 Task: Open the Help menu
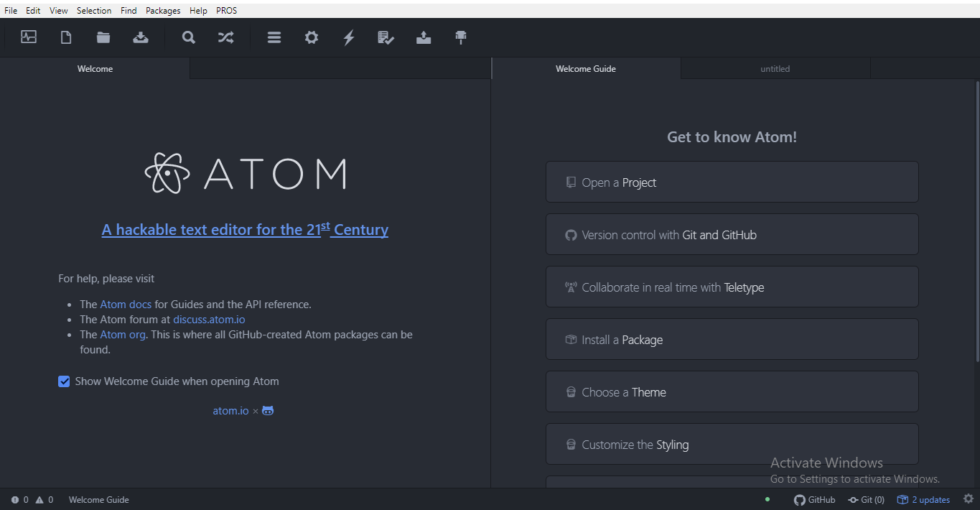coord(199,11)
